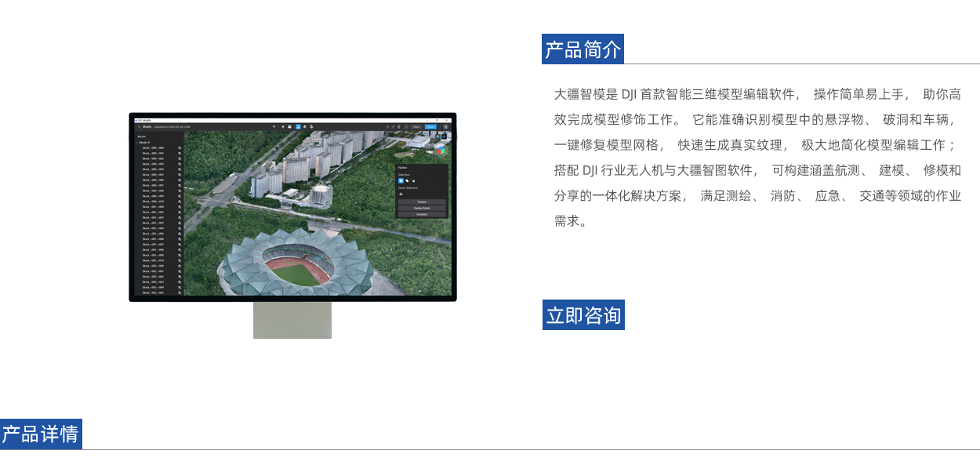The width and height of the screenshot is (980, 465).
Task: Collapse the Model_0 tree node
Action: pyautogui.click(x=137, y=142)
